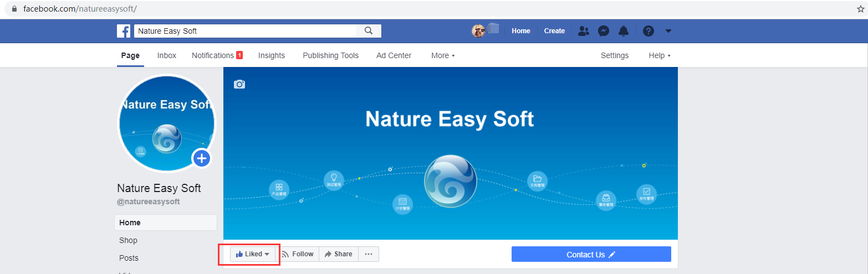Viewport: 868px width, 274px height.
Task: Click the user profile avatar
Action: (x=478, y=31)
